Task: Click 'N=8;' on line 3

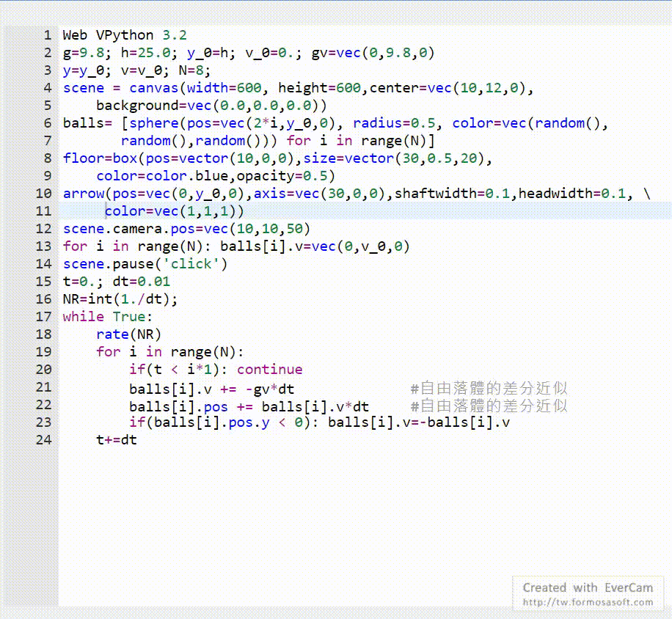Action: 194,70
